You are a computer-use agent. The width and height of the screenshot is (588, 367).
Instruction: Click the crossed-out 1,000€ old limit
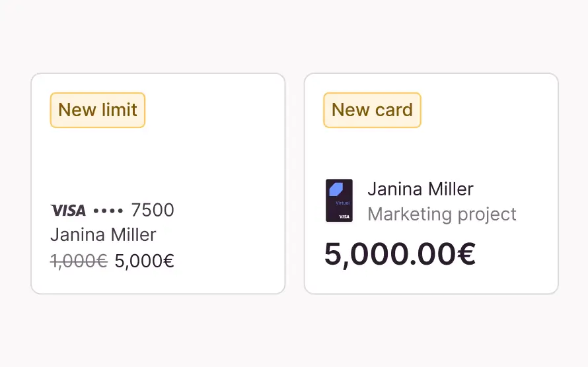(x=79, y=261)
